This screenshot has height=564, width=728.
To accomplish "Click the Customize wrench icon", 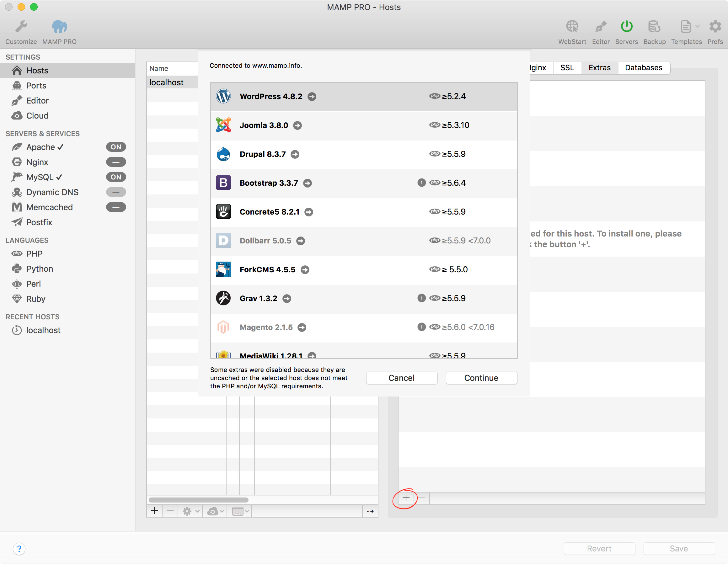I will pos(21,27).
